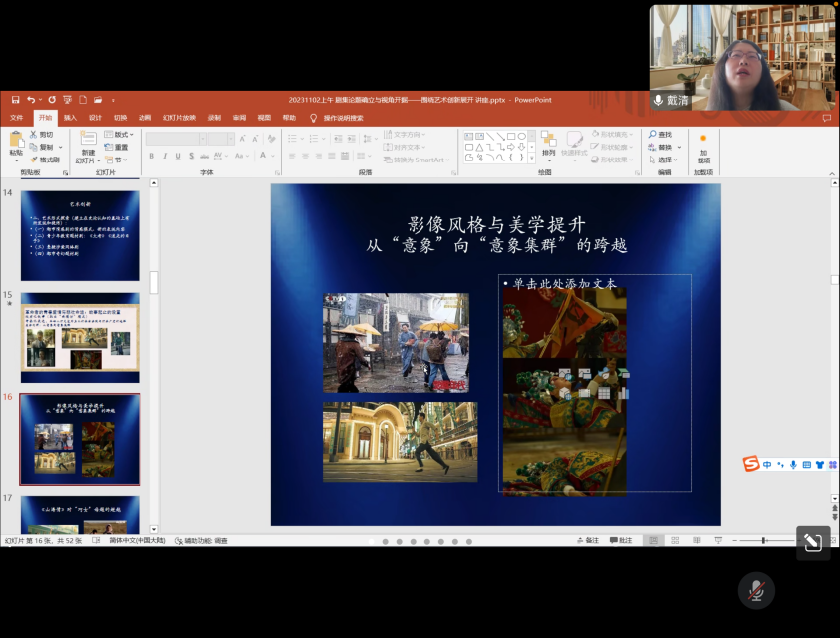Screen dimensions: 840x638
Task: Select slide 15 thumbnail in left panel
Action: point(80,339)
